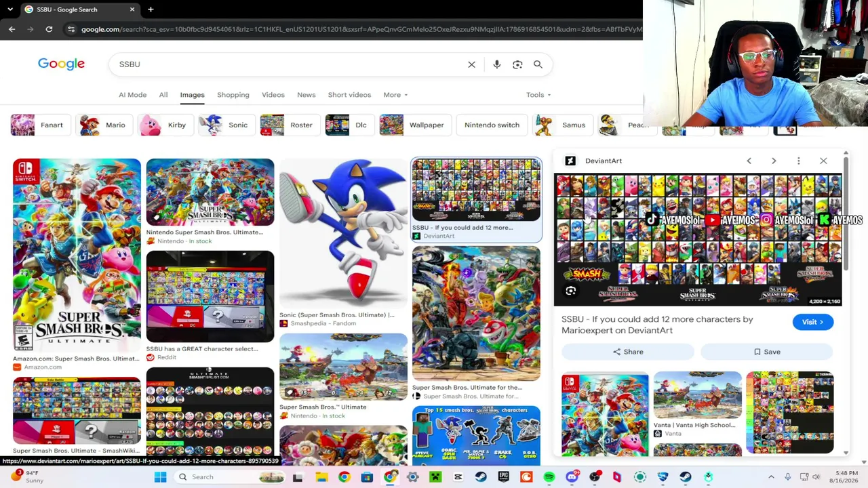Open the preview title link about 12 more characters
868x488 pixels.
point(657,325)
